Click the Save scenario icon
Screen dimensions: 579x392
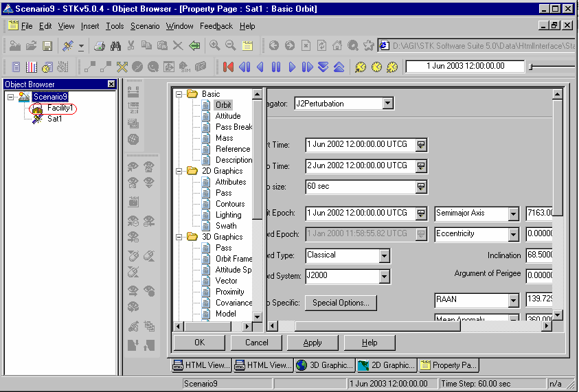tap(47, 46)
